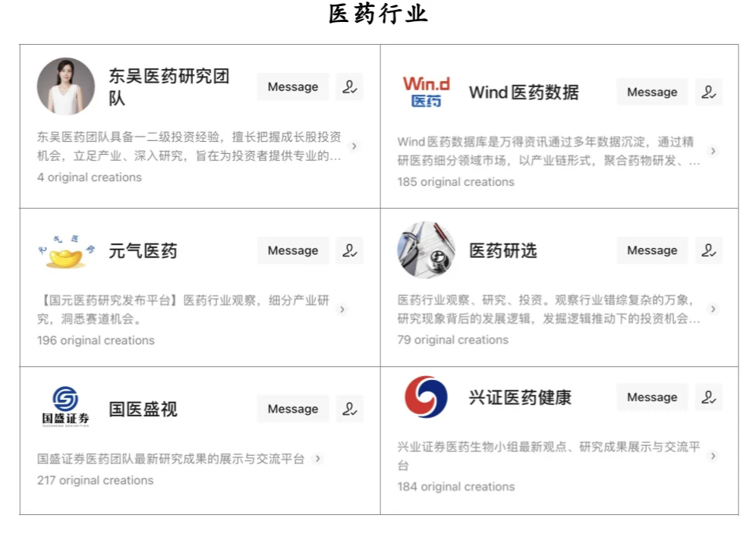The width and height of the screenshot is (756, 534).
Task: Expand 东吴医药研究团队 description chevron
Action: point(354,146)
